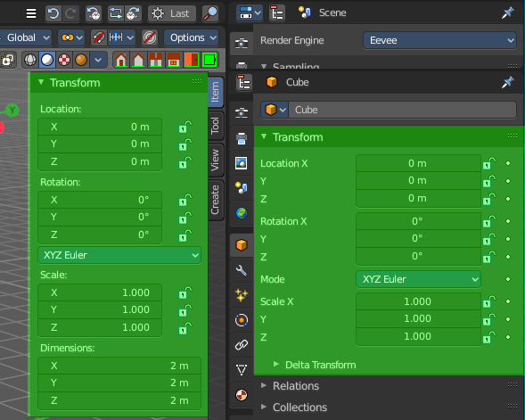Image resolution: width=525 pixels, height=420 pixels.
Task: Open Particles sparkle tab
Action: [x=242, y=295]
